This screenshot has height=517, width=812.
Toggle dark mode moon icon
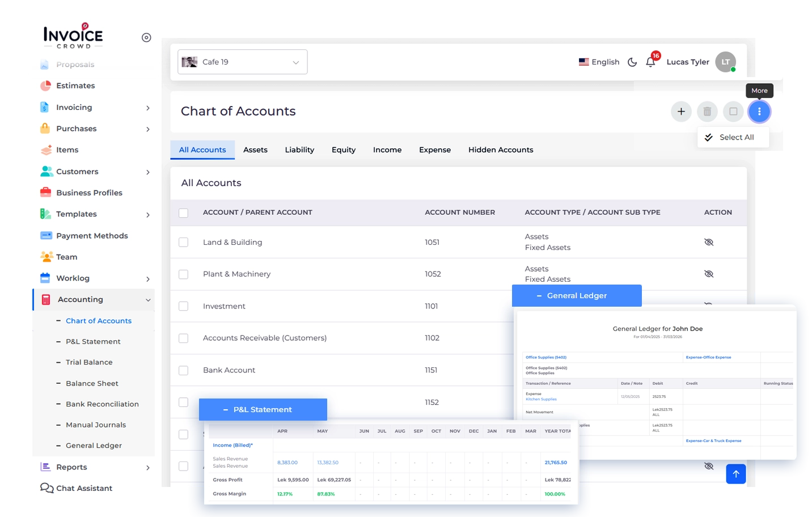(632, 62)
